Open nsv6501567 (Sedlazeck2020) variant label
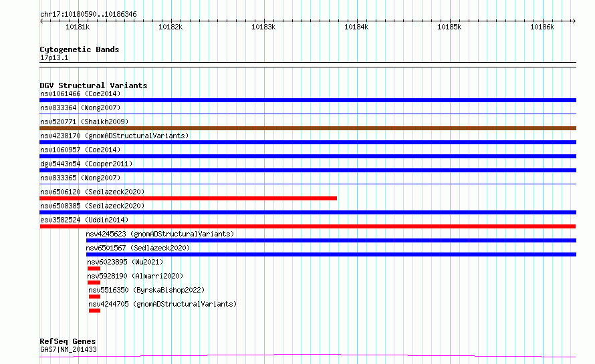The image size is (595, 364). point(138,248)
